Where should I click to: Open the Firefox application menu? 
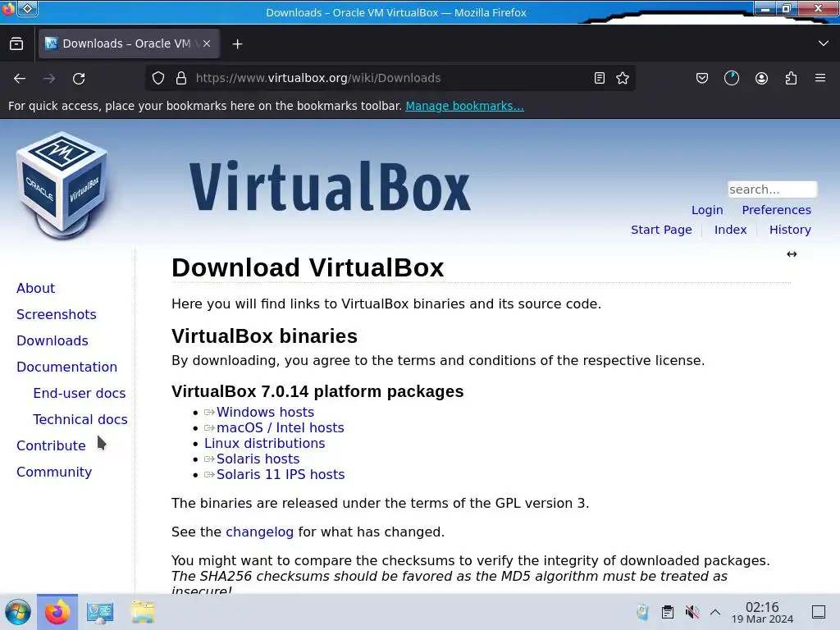[x=820, y=78]
